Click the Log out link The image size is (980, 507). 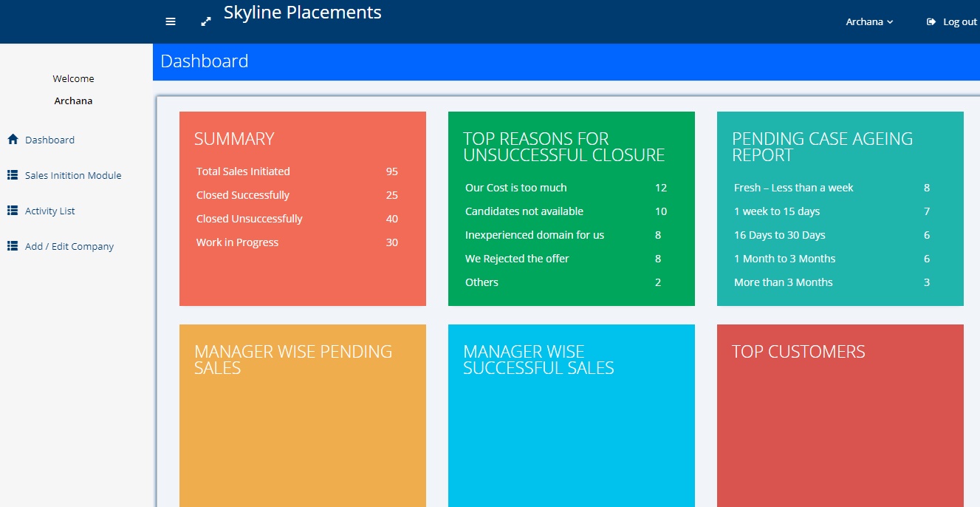(x=952, y=22)
